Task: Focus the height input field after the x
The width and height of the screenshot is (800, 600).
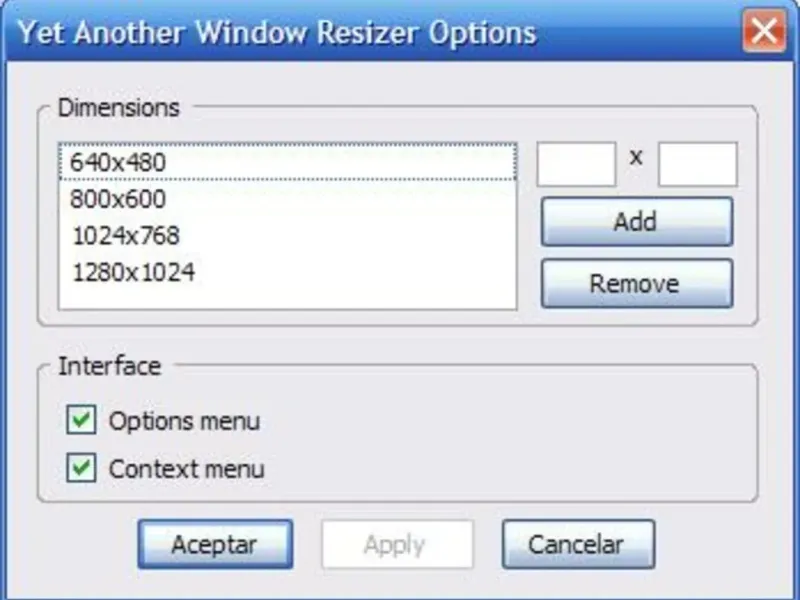Action: tap(697, 164)
